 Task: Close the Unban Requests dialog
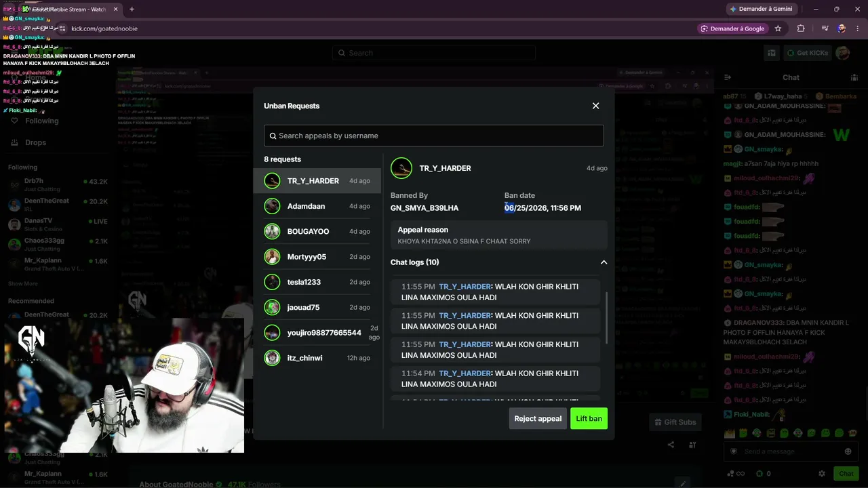point(595,106)
